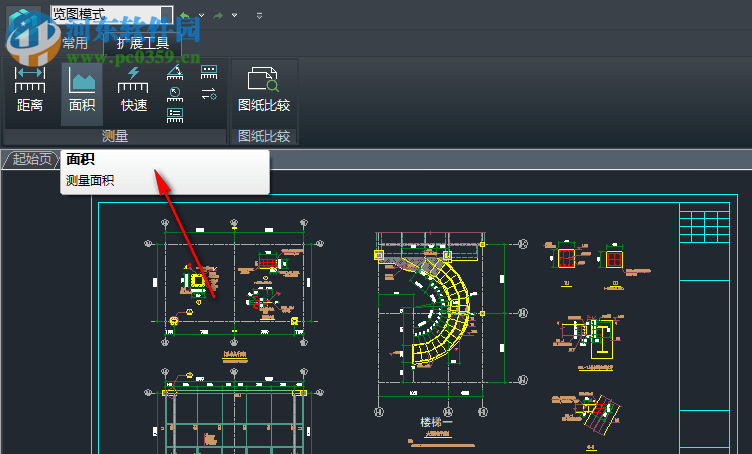
Task: Open the measurement list ruler icon
Action: tap(175, 116)
